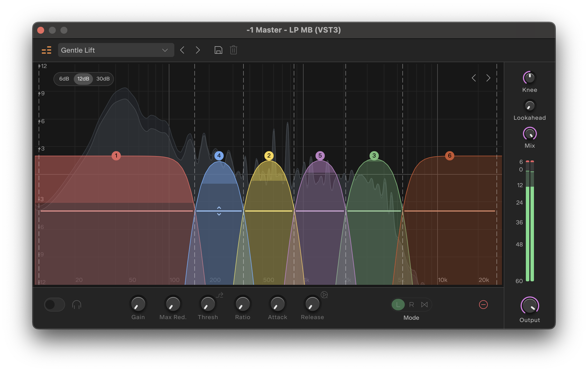The height and width of the screenshot is (372, 588).
Task: Click the Knee knob
Action: point(530,78)
